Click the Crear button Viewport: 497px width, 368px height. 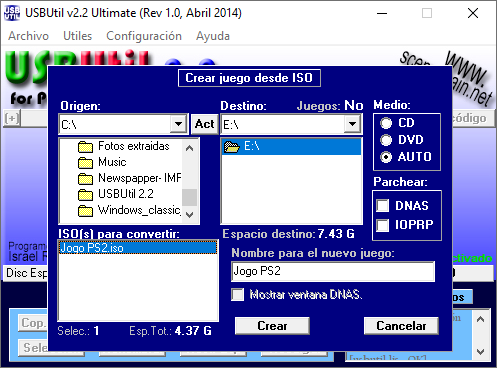click(x=272, y=326)
